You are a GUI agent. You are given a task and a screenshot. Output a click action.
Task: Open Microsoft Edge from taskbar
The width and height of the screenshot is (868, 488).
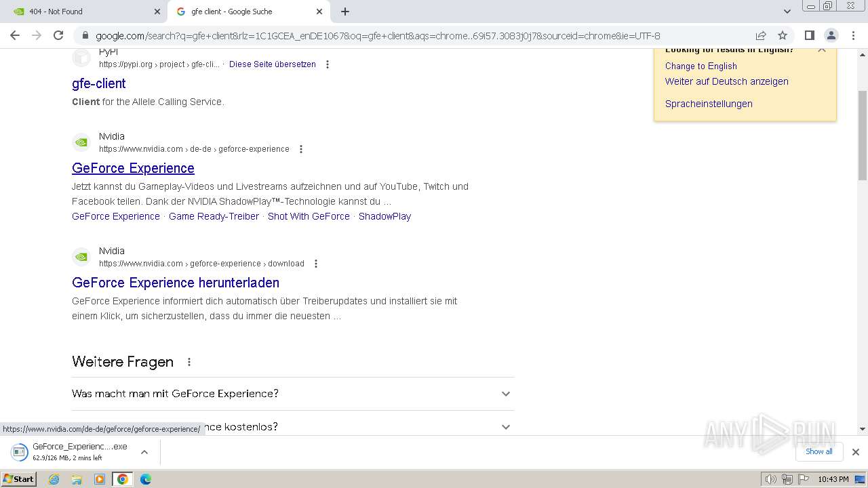pos(146,479)
